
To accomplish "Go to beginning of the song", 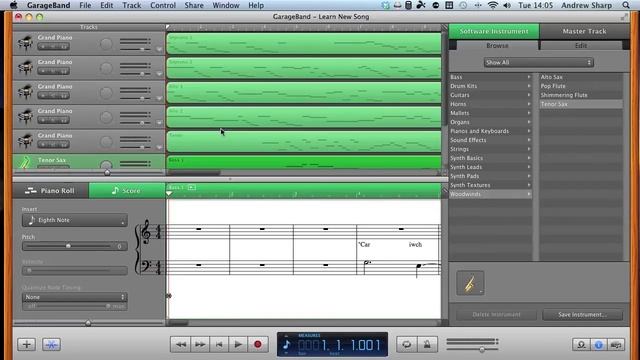I will 219,344.
